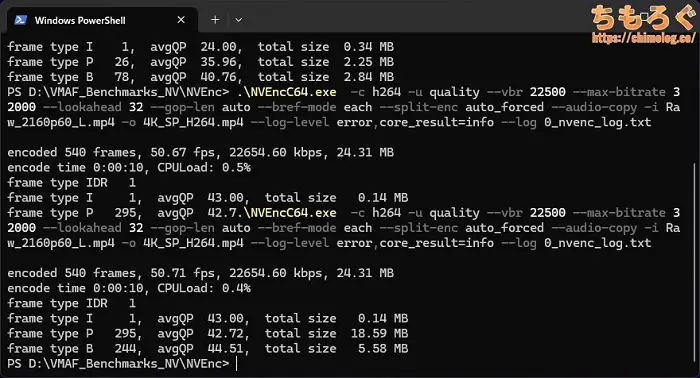Click the 'CPULoad: 0.4%' output line

pos(129,288)
